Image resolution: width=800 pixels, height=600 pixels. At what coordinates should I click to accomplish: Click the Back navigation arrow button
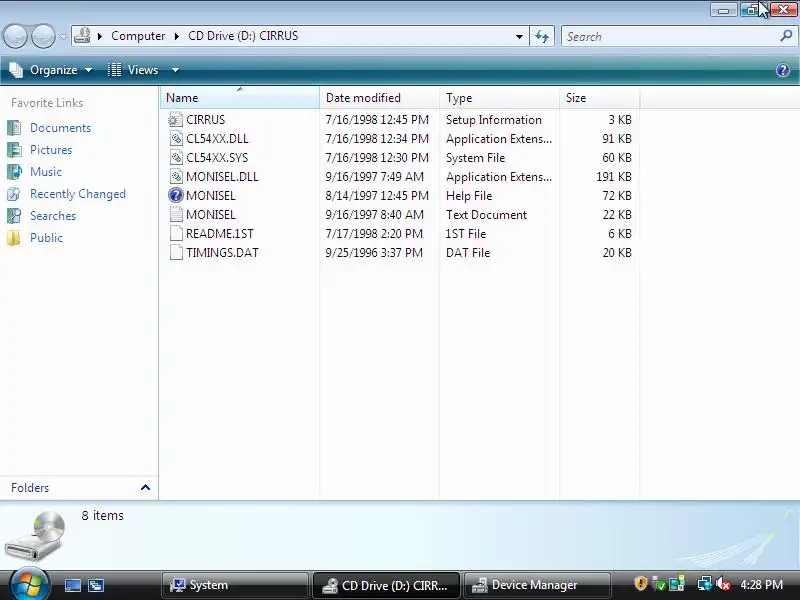pos(15,37)
